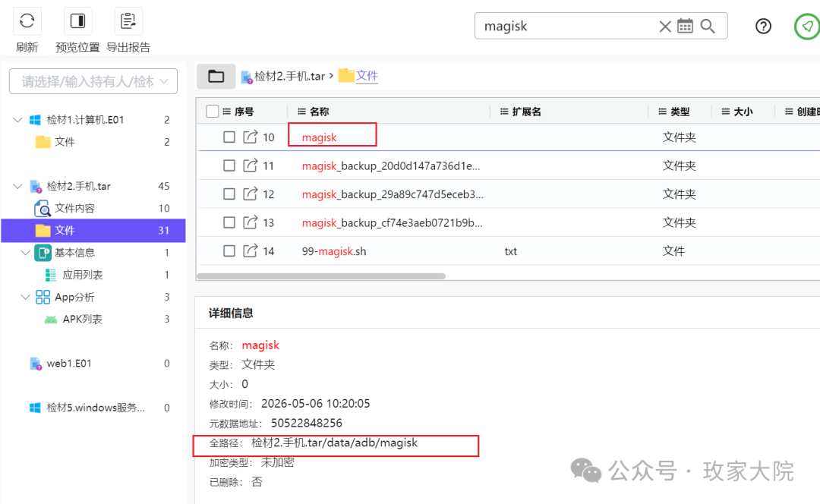Click the jump/export icon on row 14
This screenshot has height=504, width=820.
pyautogui.click(x=250, y=250)
